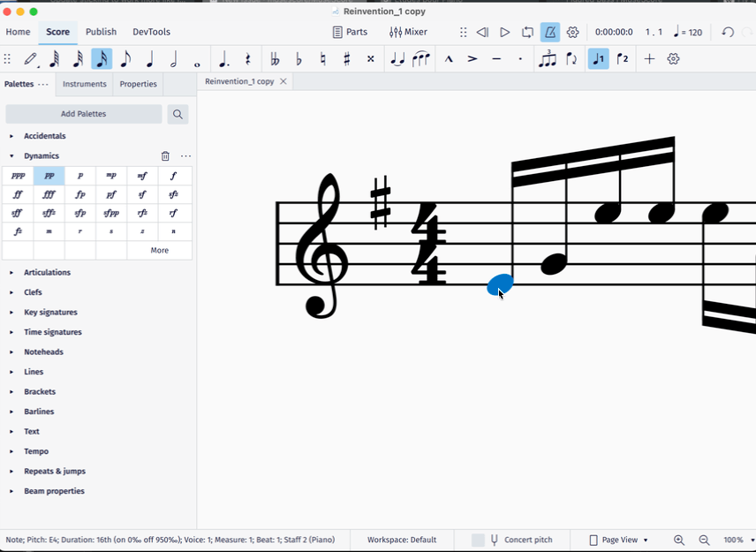The height and width of the screenshot is (552, 756).
Task: Switch to voice 1
Action: 598,59
